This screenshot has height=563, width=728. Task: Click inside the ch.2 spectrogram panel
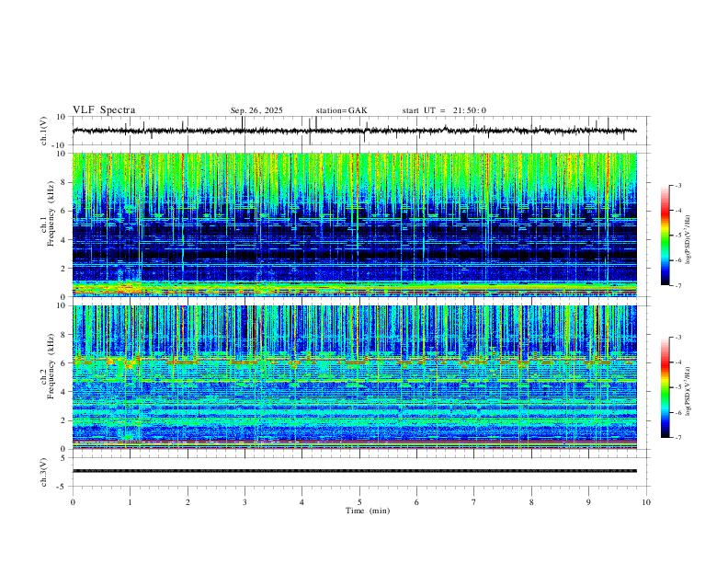click(354, 377)
